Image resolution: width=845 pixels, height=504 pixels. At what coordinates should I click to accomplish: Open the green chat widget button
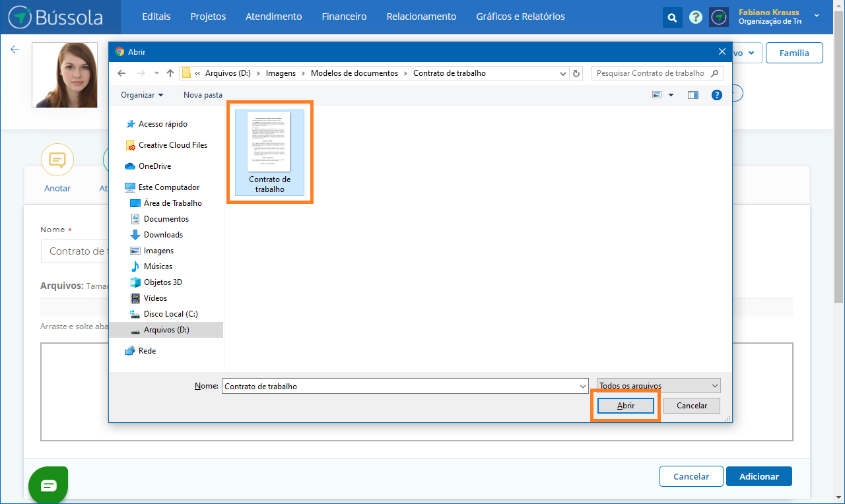48,486
